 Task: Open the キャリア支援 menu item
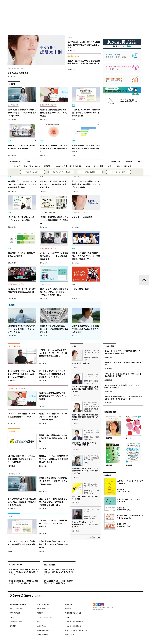(x=98, y=166)
